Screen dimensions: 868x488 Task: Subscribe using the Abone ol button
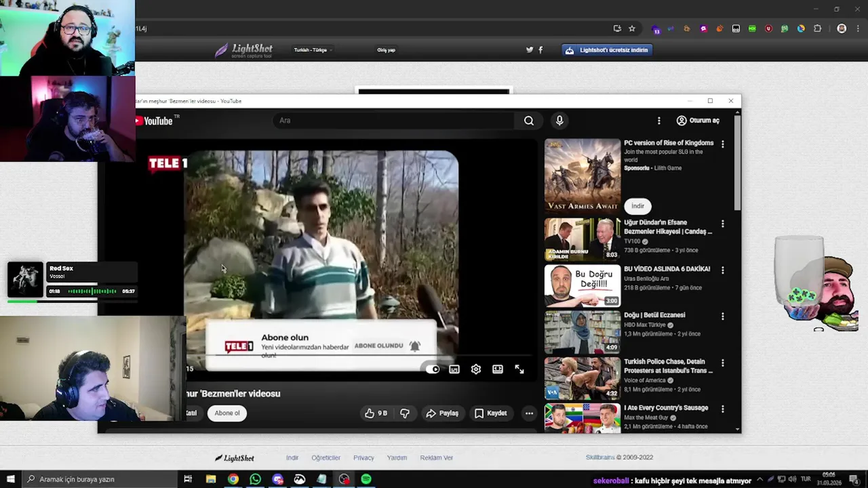point(227,413)
